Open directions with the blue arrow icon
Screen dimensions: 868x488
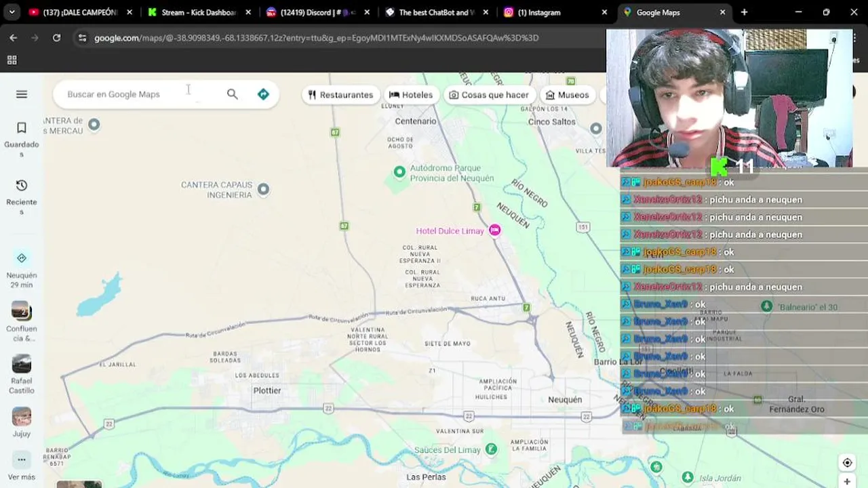click(263, 94)
